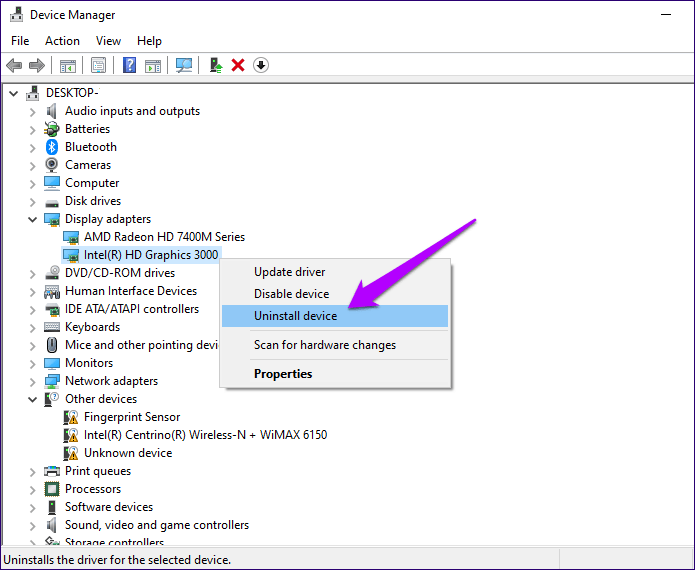Open the File menu
The image size is (695, 570).
pyautogui.click(x=20, y=41)
